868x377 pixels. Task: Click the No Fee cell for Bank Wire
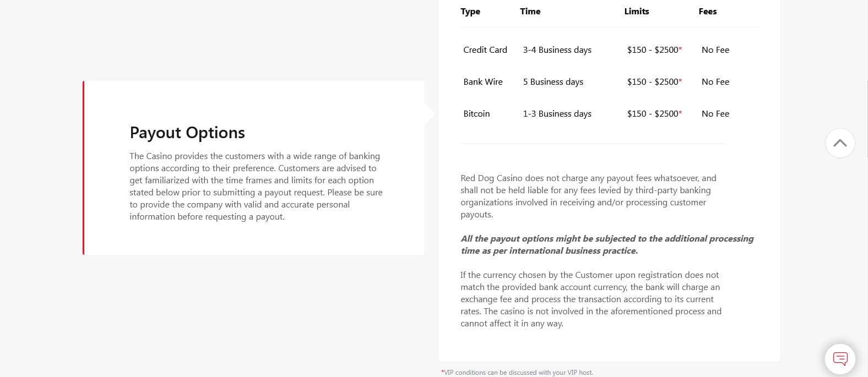pos(715,82)
